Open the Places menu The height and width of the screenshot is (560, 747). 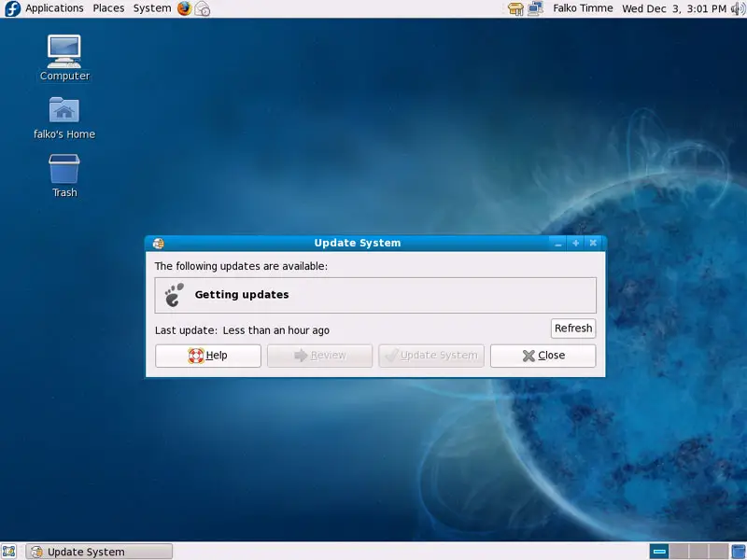click(x=108, y=8)
